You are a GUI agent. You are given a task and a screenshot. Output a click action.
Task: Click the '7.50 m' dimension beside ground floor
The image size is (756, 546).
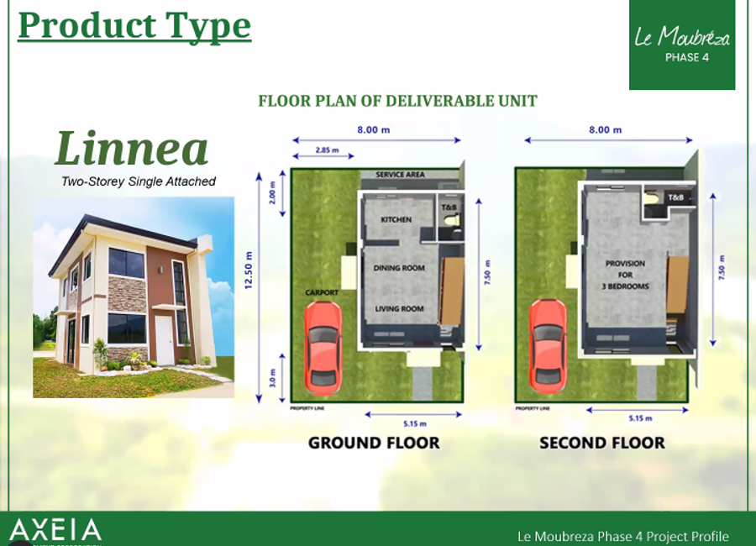click(487, 273)
